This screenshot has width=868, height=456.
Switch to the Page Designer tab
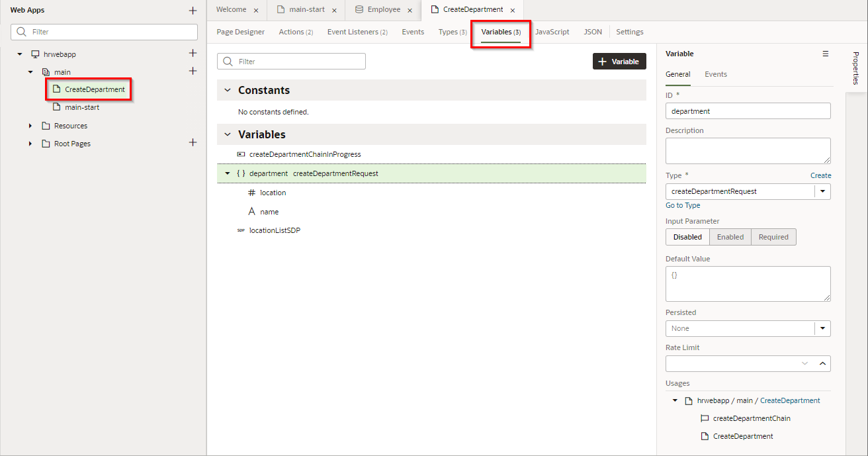point(240,32)
